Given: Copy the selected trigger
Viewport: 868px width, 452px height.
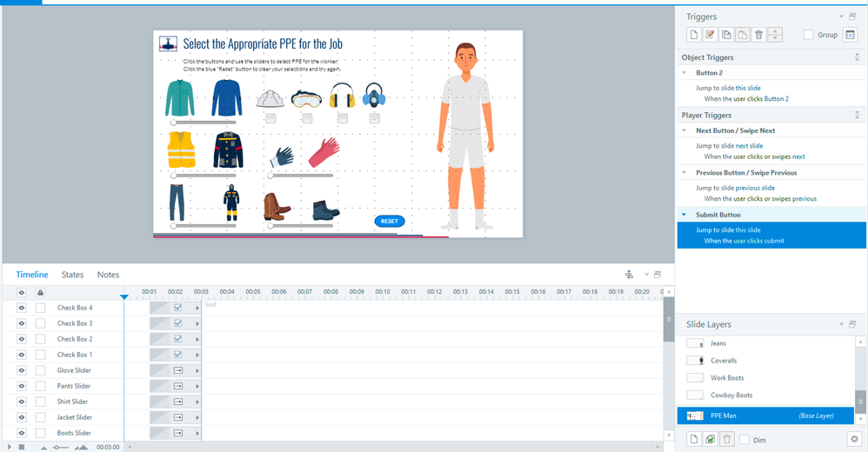Looking at the screenshot, I should tap(726, 34).
